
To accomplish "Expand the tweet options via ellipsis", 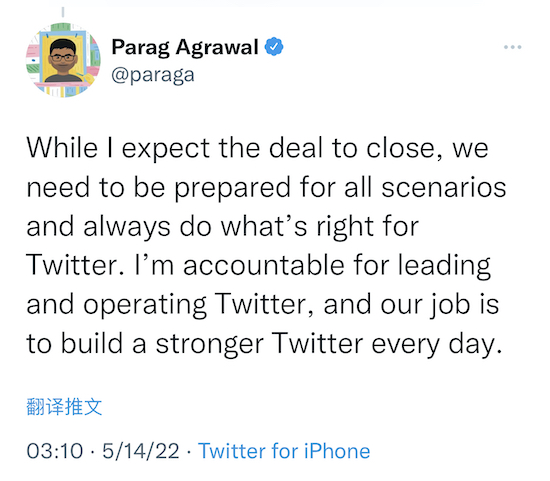I will coord(512,47).
